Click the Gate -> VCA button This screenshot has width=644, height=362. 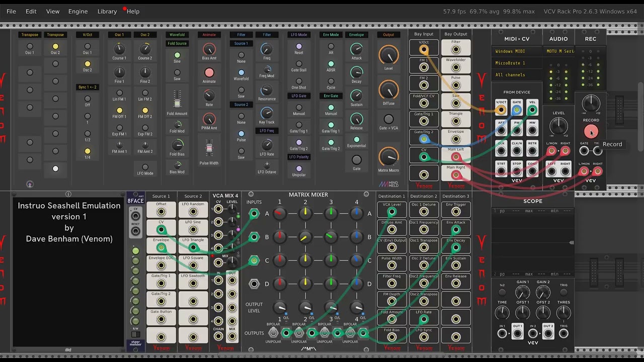pyautogui.click(x=388, y=119)
